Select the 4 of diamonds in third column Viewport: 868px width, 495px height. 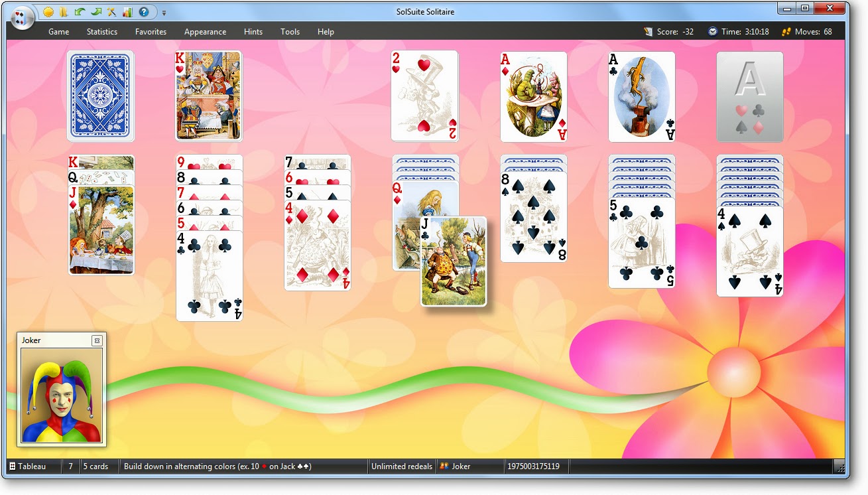coord(318,246)
